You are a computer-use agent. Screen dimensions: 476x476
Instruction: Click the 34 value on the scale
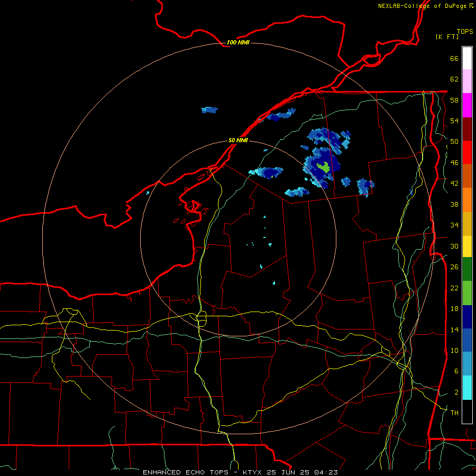pyautogui.click(x=454, y=225)
